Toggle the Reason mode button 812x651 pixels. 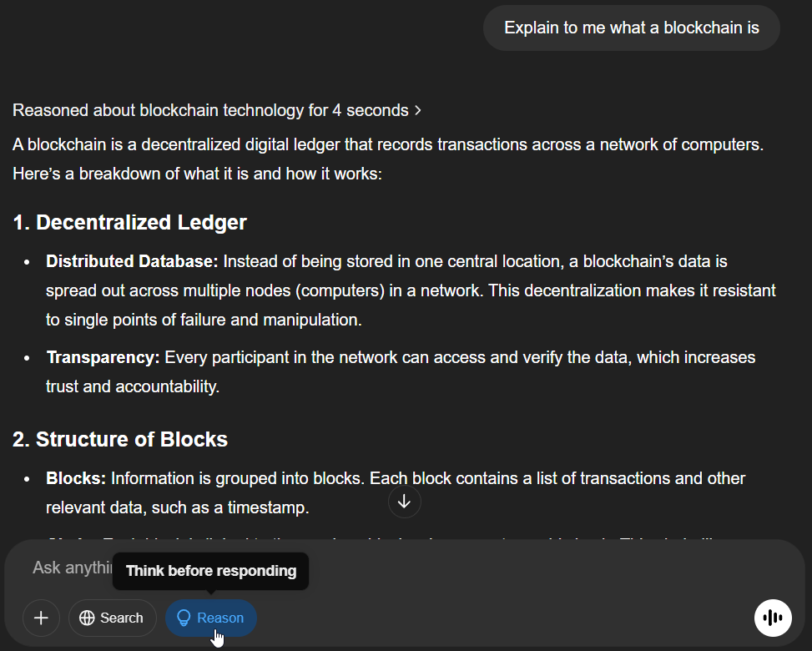[x=211, y=618]
